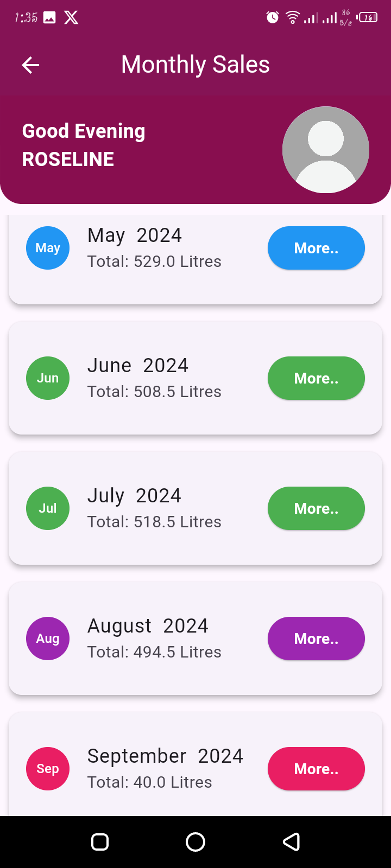The image size is (391, 868).
Task: Open More for September 2024 sales
Action: click(x=316, y=769)
